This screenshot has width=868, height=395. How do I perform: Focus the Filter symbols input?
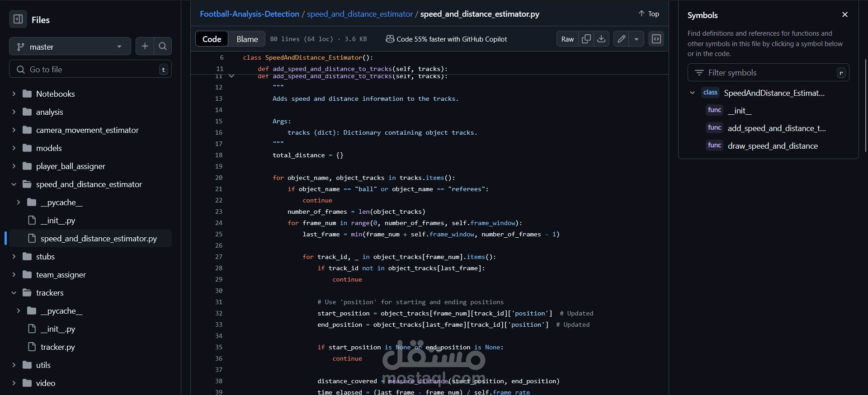768,72
